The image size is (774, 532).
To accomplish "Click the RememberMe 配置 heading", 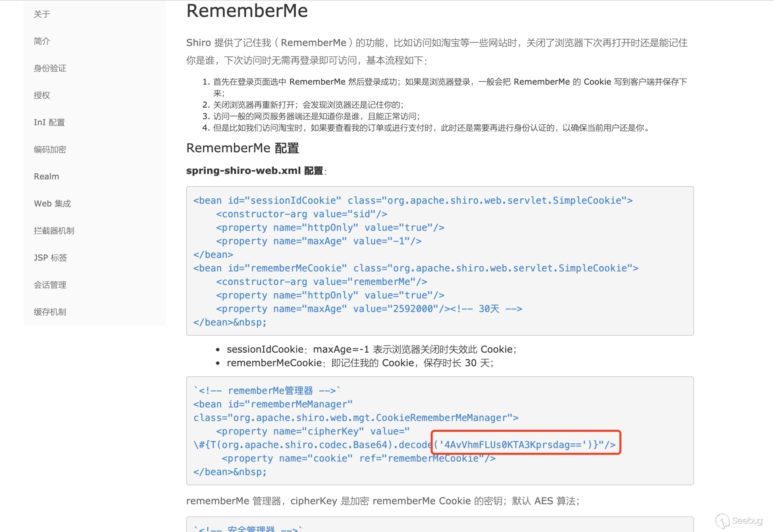I will click(x=242, y=148).
